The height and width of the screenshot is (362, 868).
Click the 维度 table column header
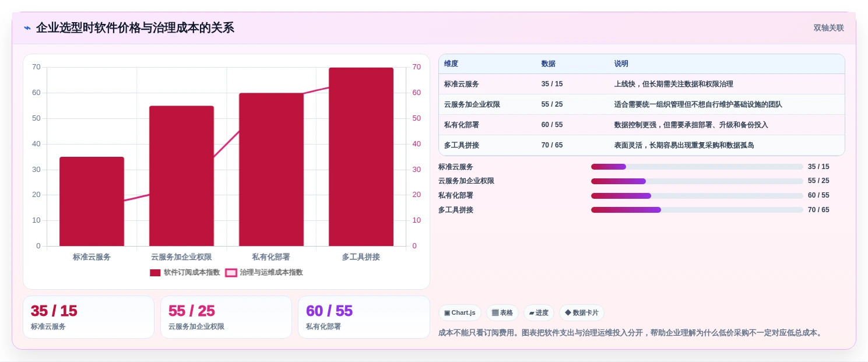[x=451, y=64]
